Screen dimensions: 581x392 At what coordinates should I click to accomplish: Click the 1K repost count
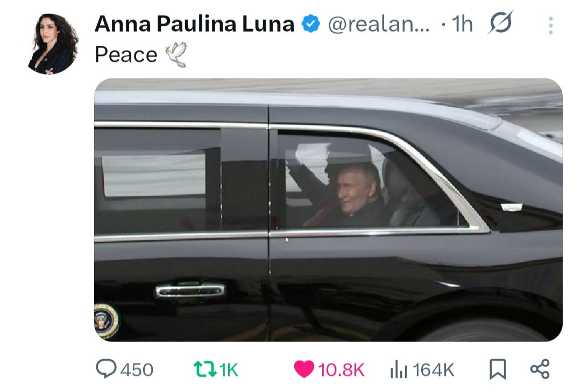pyautogui.click(x=229, y=370)
